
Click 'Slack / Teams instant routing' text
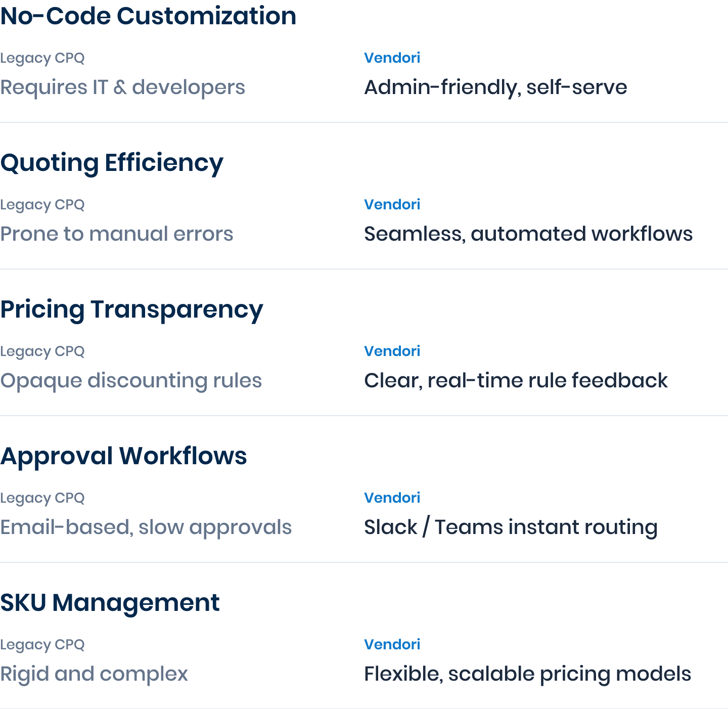511,527
